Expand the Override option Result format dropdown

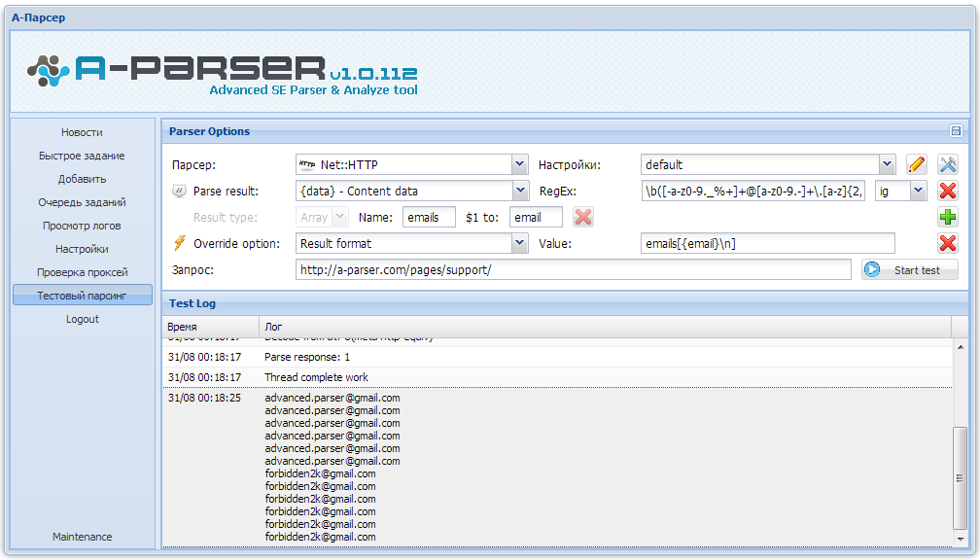tap(520, 244)
